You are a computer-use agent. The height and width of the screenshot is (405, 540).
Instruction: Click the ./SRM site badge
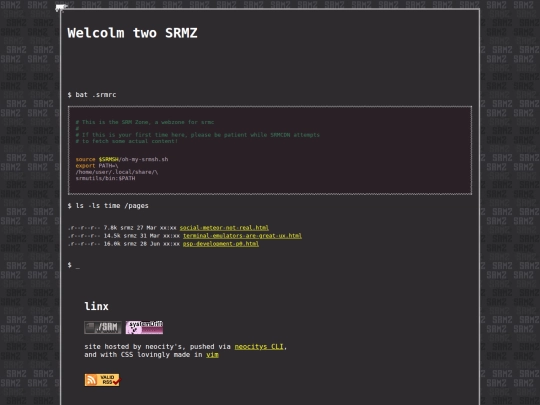coord(103,328)
